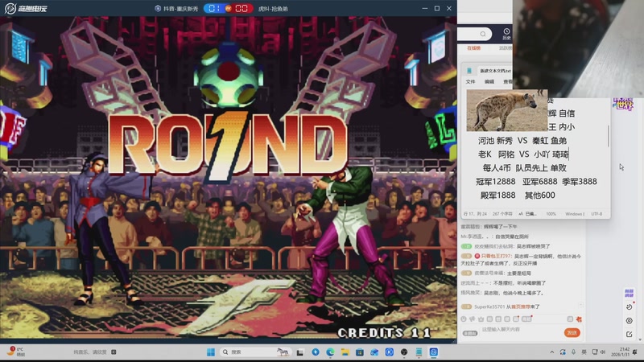Click the microphone icon in the system tray
This screenshot has height=362, width=644.
[573, 352]
